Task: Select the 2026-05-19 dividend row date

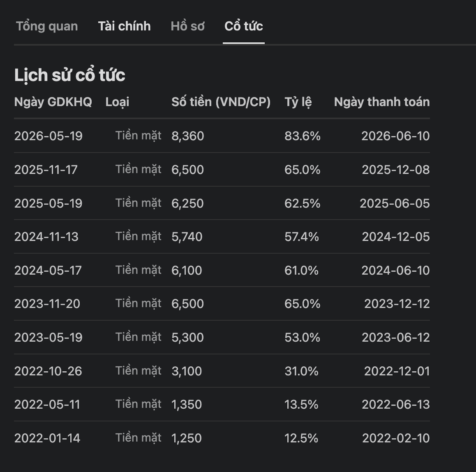Action: (48, 136)
